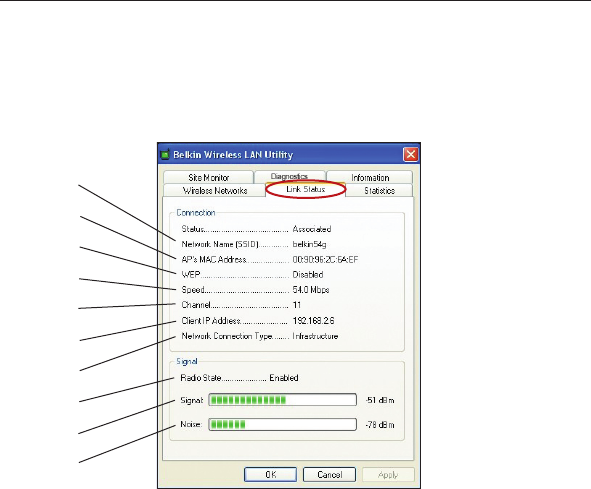
Task: Switch to the Wireless Networks tab
Action: click(214, 190)
